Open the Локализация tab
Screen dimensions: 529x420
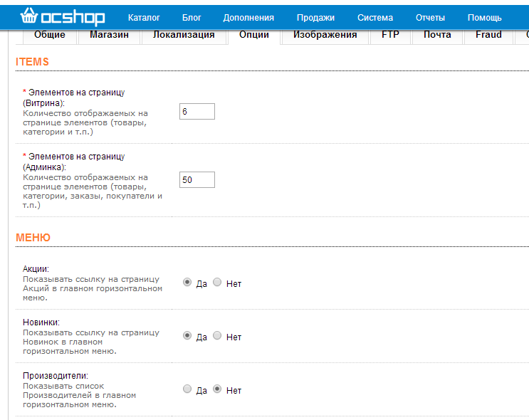184,35
